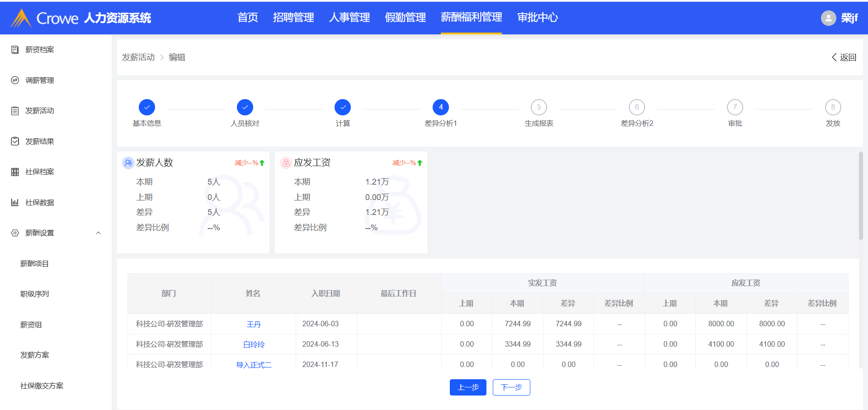Click the 薪资档案 sidebar icon
The height and width of the screenshot is (410, 868).
[x=15, y=50]
